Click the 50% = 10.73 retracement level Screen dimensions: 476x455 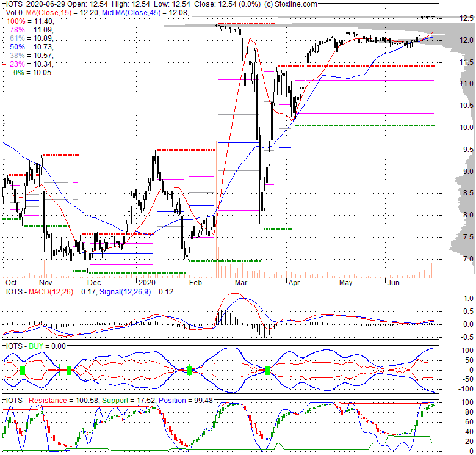coord(32,47)
